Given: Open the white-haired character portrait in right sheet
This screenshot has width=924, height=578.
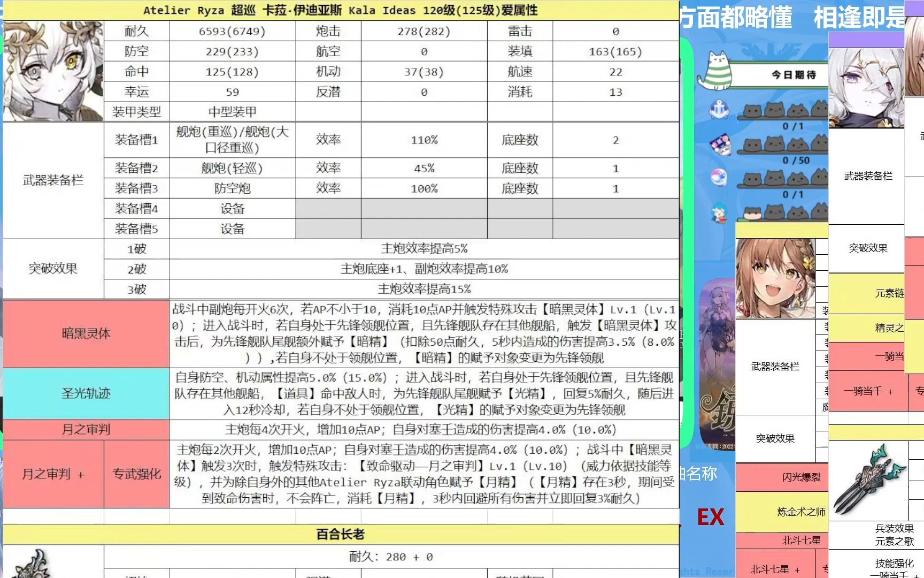Looking at the screenshot, I should [866, 88].
